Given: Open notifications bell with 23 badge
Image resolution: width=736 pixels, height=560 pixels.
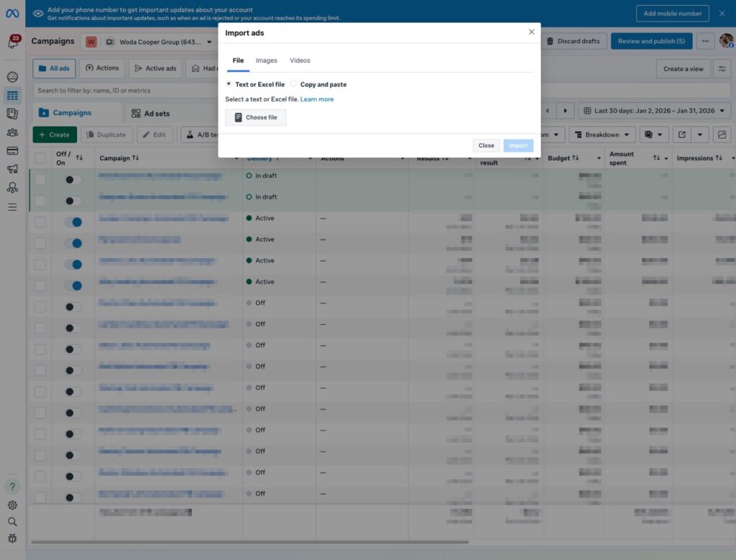Looking at the screenshot, I should (13, 42).
